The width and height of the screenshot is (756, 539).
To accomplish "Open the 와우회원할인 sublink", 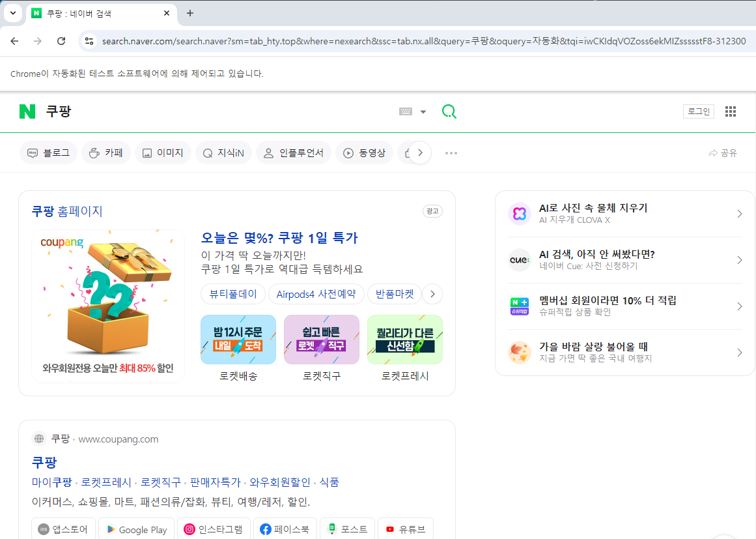I will [x=280, y=482].
